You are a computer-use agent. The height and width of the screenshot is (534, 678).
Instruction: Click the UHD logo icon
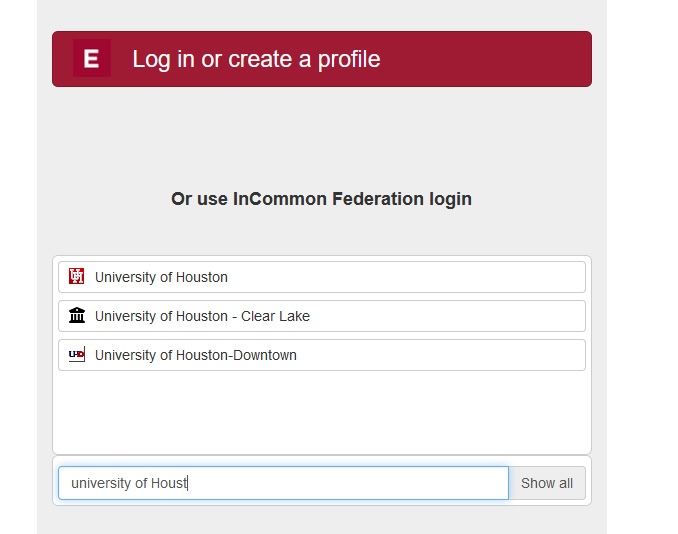[77, 355]
